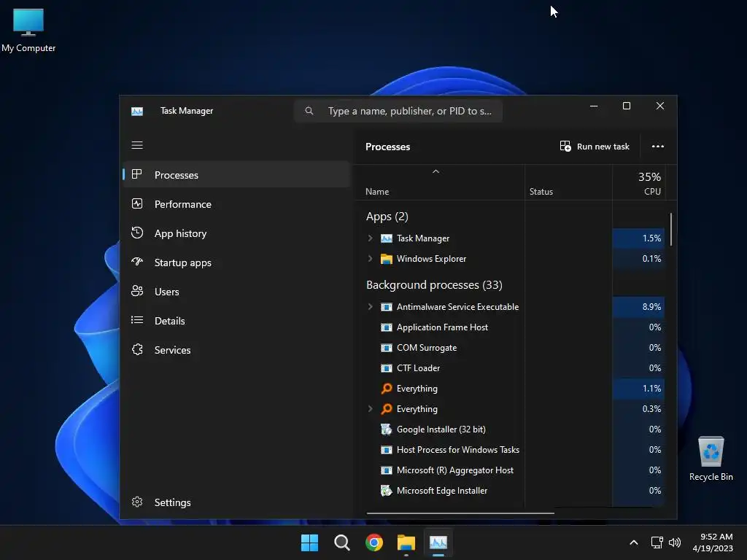Focus the name, publisher, or PID search box

coord(398,111)
